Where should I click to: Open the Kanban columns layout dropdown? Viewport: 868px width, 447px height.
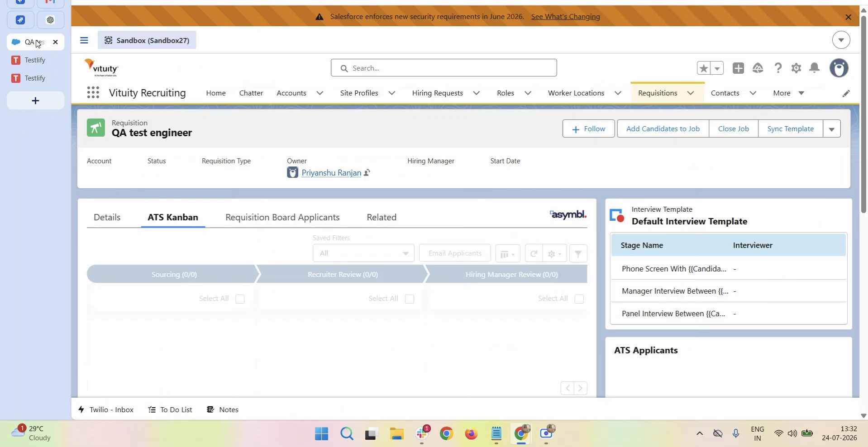point(508,253)
